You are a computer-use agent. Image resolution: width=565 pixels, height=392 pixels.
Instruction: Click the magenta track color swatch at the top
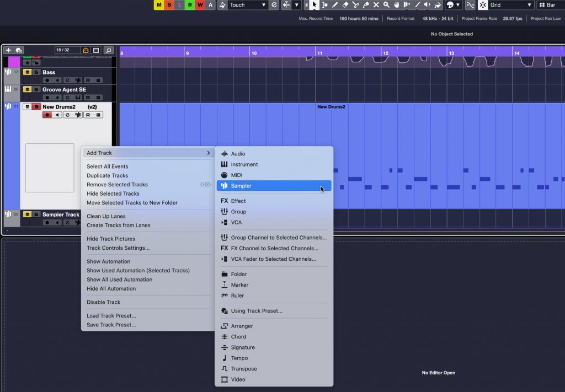coord(14,63)
